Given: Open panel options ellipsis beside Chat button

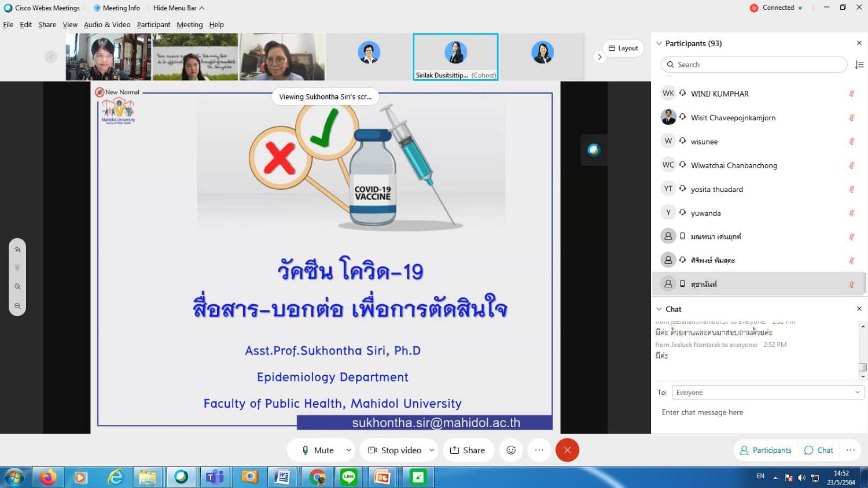Looking at the screenshot, I should pyautogui.click(x=850, y=450).
